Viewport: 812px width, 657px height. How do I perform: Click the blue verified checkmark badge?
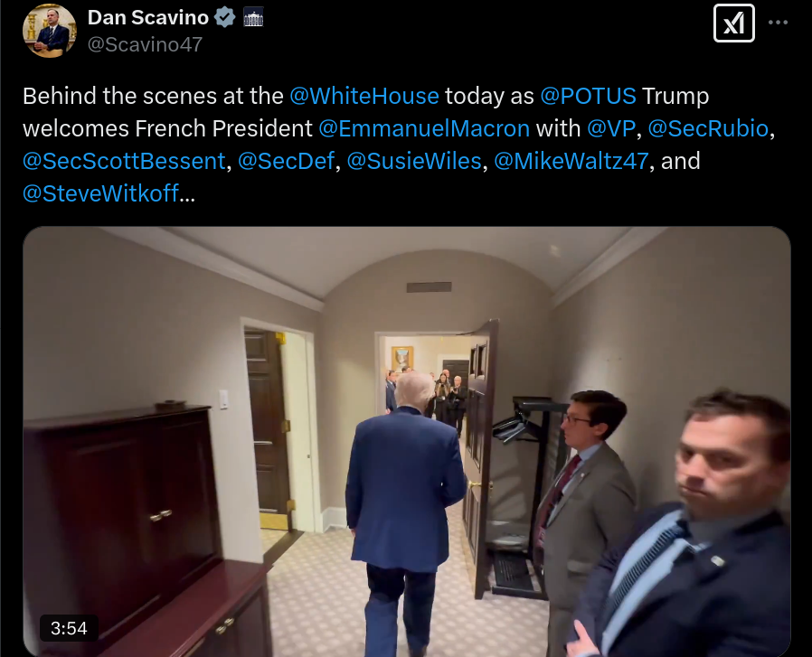tap(225, 17)
